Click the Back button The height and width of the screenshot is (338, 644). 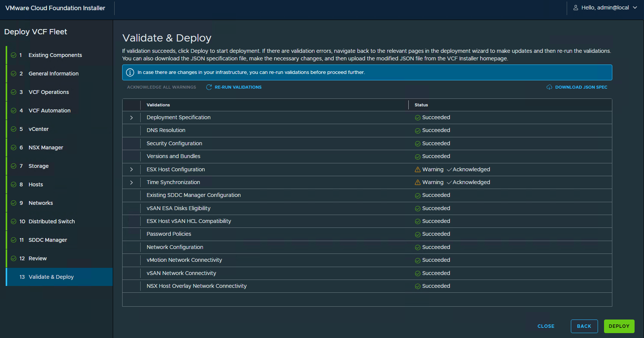tap(584, 326)
